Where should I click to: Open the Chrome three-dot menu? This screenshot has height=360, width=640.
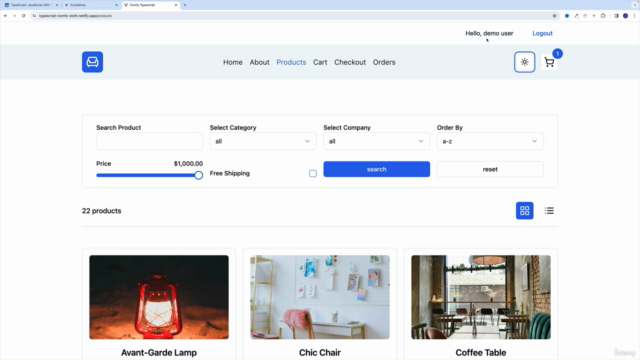click(x=634, y=16)
